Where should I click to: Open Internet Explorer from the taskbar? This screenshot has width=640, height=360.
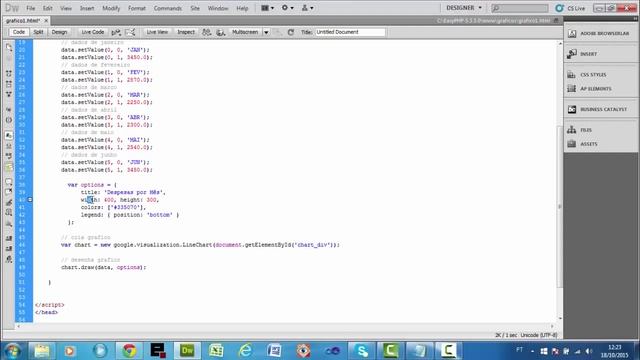pyautogui.click(x=245, y=350)
